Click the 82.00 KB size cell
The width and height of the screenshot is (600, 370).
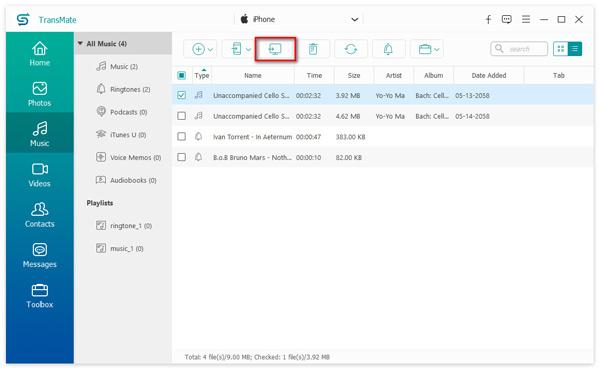[x=349, y=157]
